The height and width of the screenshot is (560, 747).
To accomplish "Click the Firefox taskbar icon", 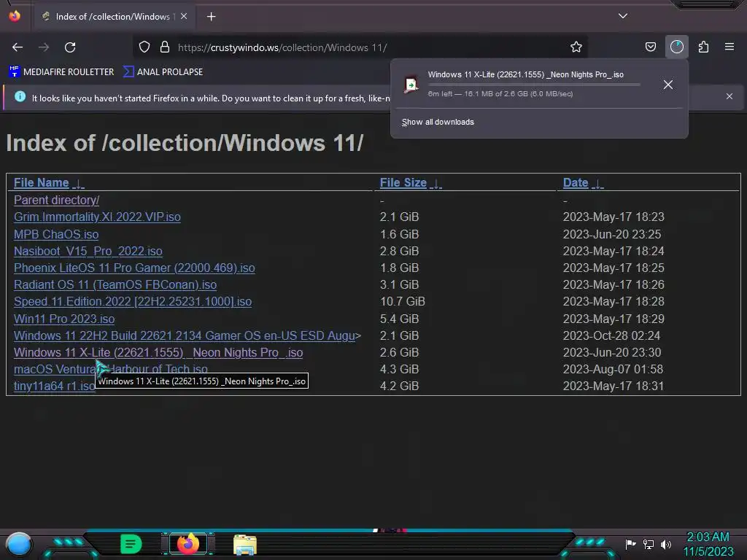I will click(x=187, y=544).
